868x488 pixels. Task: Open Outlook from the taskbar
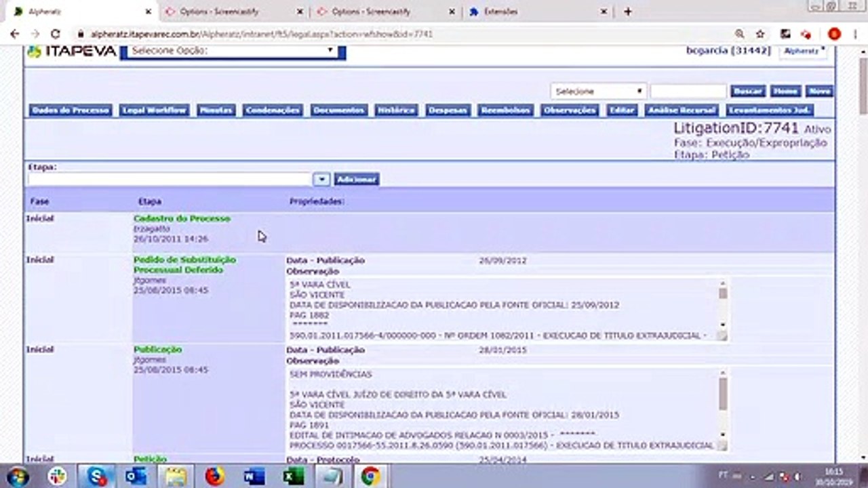point(136,476)
